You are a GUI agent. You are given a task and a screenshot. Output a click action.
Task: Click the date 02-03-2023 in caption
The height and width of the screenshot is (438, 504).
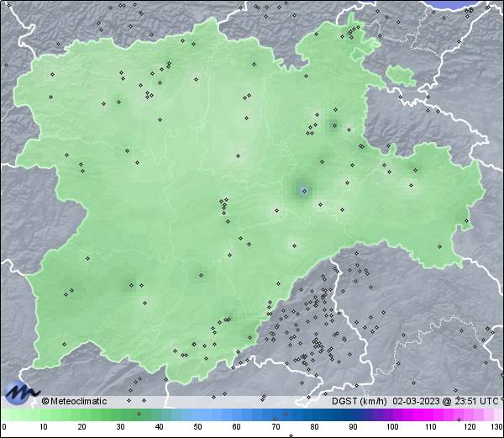coord(416,401)
